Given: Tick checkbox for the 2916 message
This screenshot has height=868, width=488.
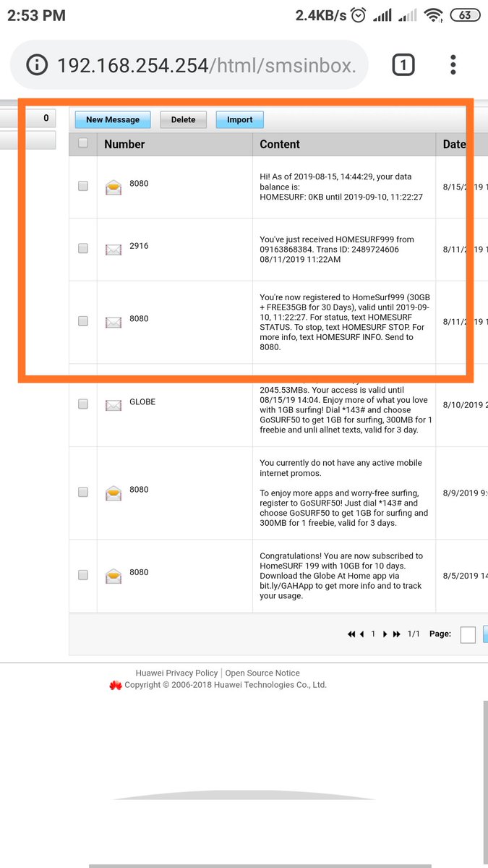Looking at the screenshot, I should [83, 248].
